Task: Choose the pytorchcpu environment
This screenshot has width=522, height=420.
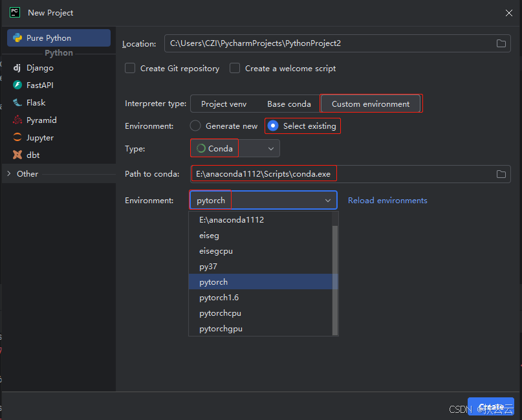Action: tap(260, 313)
